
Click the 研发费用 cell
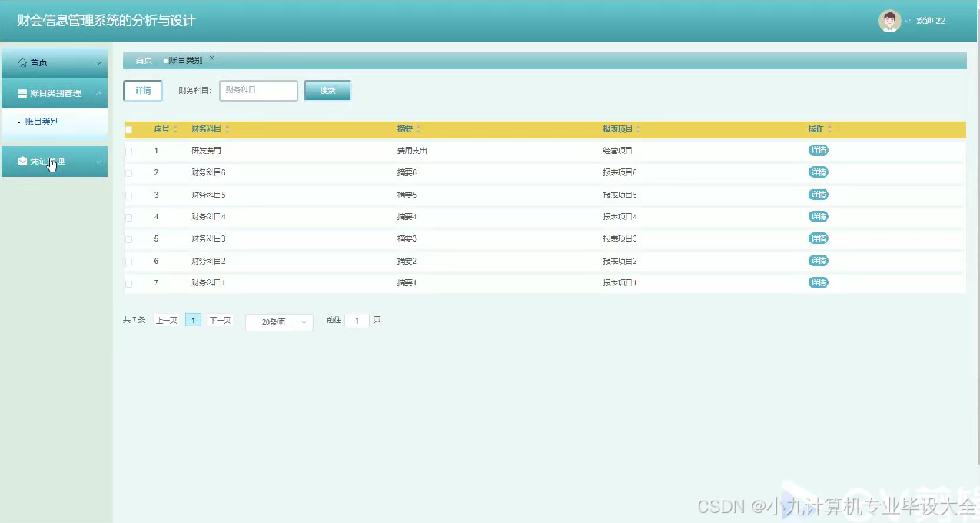(207, 151)
